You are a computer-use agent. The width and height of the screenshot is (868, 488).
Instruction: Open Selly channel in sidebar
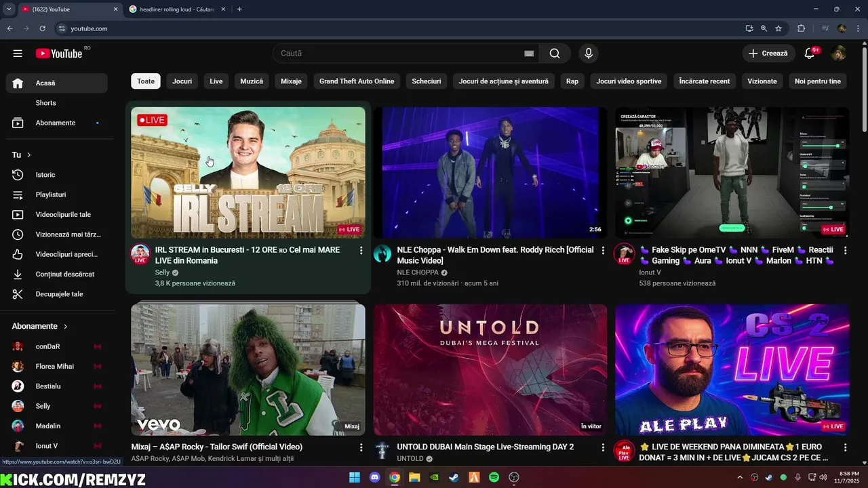click(57, 406)
